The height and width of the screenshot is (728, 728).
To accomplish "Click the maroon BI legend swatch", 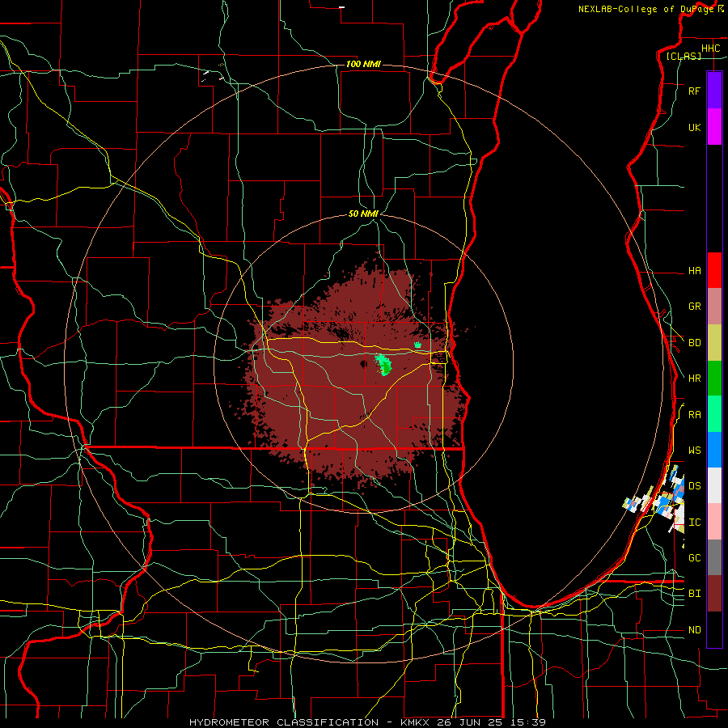I will tap(714, 594).
